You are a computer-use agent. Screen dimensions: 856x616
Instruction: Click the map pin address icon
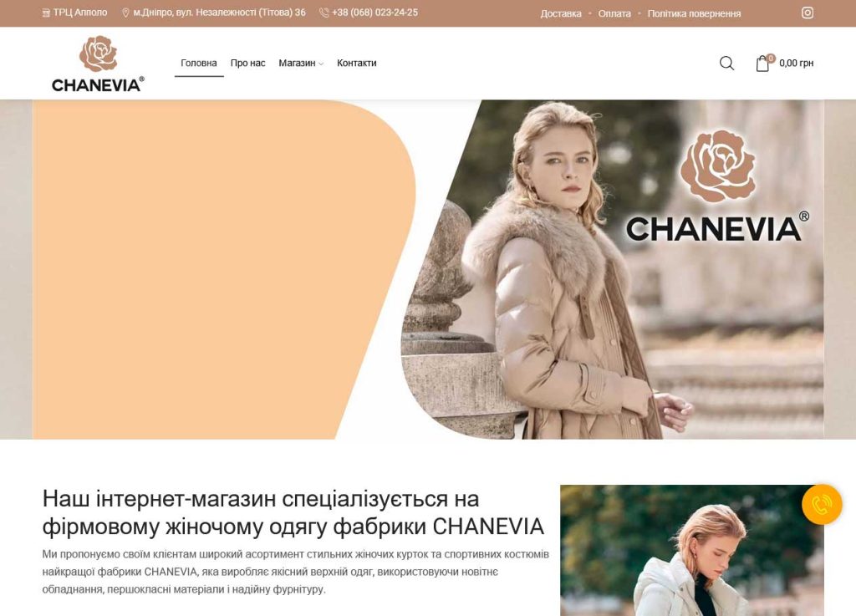point(125,13)
